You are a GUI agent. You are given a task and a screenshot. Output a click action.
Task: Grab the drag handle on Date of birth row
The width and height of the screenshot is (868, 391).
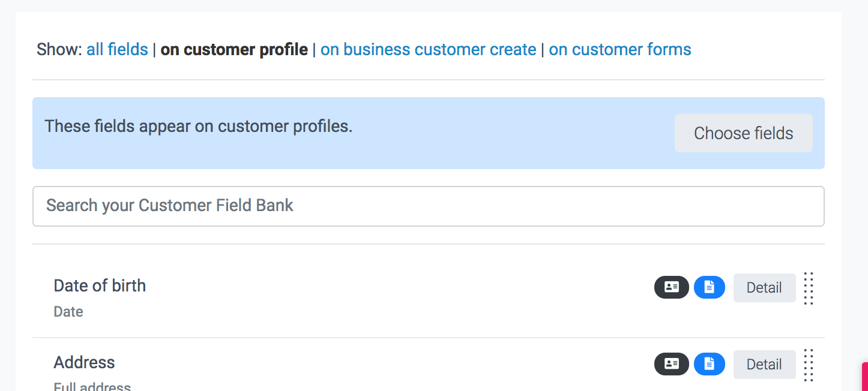pos(809,288)
